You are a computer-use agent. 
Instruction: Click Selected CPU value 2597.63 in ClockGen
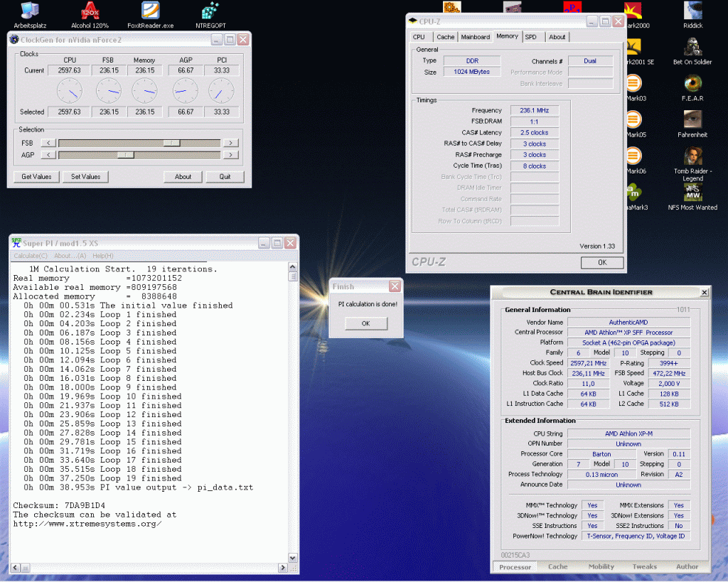pyautogui.click(x=69, y=112)
